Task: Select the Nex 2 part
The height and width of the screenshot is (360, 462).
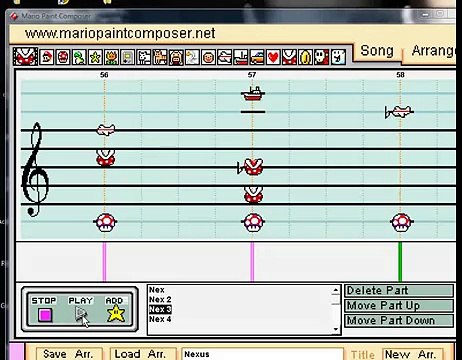Action: (x=160, y=299)
